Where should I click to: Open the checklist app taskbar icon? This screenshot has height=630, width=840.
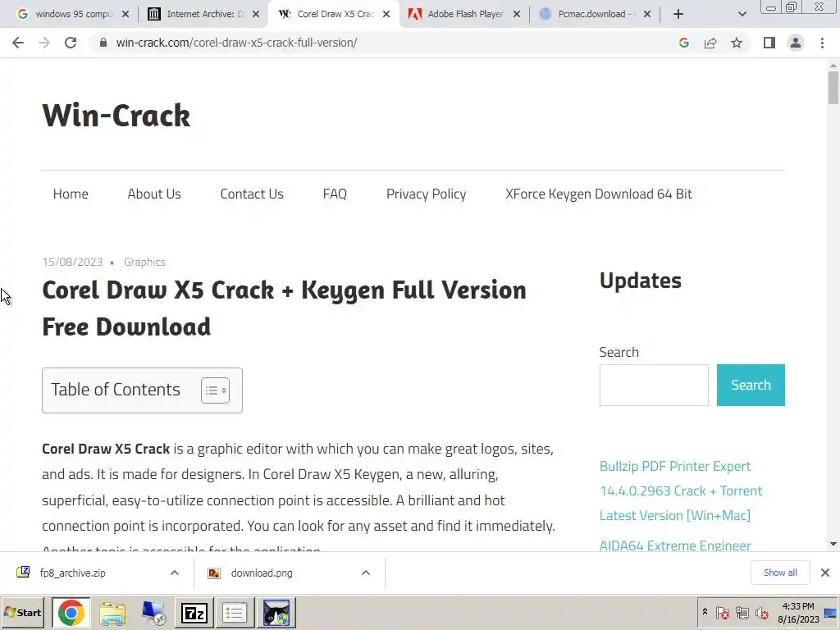(234, 613)
